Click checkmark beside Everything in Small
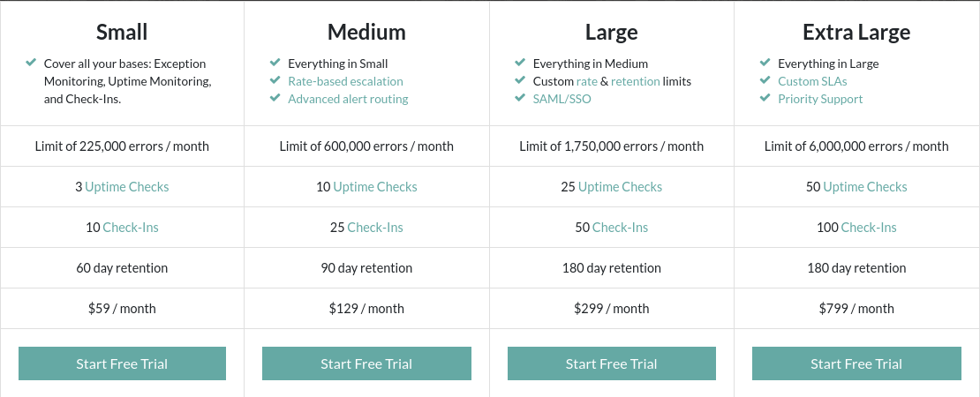 pyautogui.click(x=275, y=63)
